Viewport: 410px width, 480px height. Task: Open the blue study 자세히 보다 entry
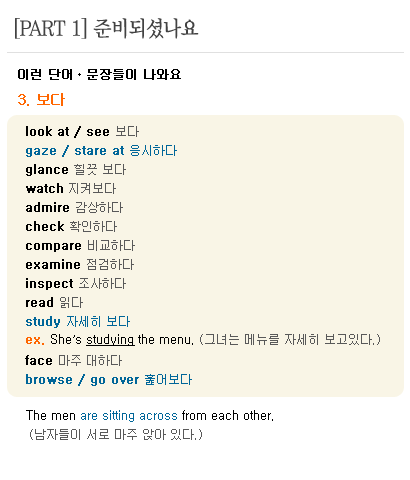[x=78, y=322]
